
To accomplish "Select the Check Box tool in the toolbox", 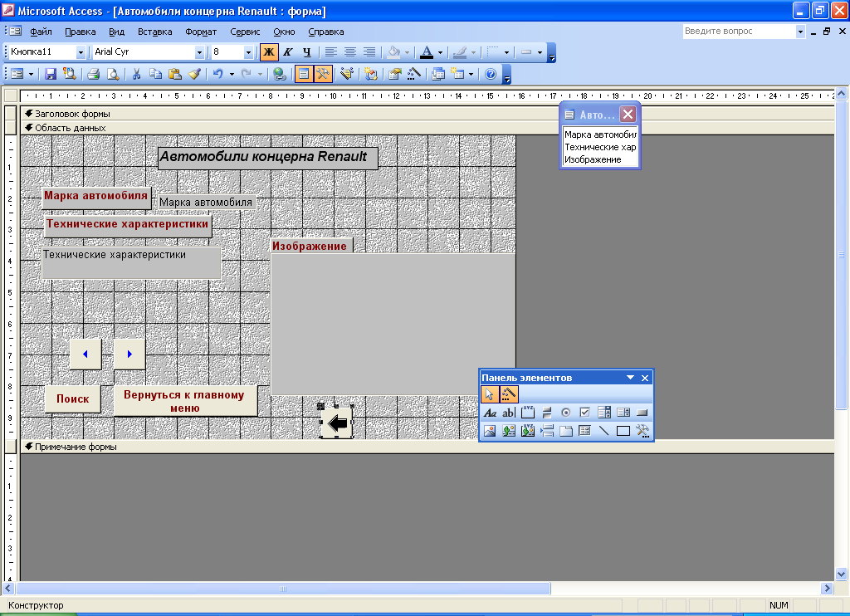I will 585,413.
